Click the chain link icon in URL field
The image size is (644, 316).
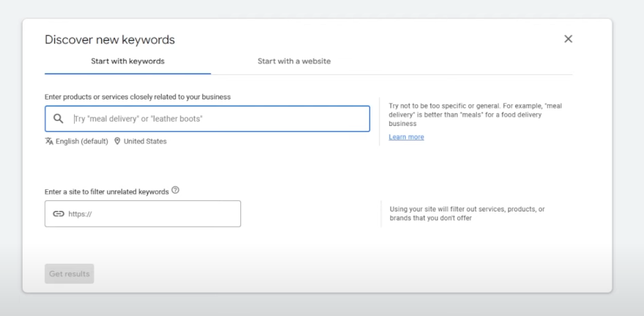click(58, 214)
